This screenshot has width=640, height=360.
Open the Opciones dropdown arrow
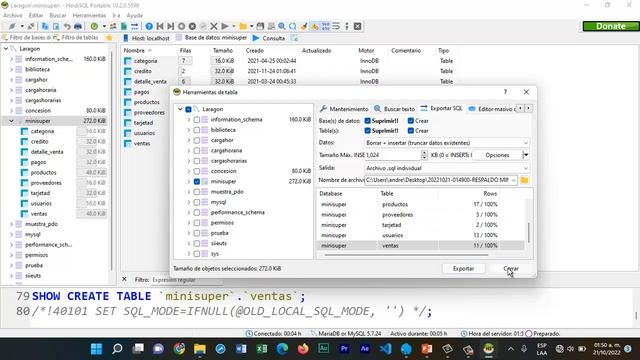tap(526, 155)
